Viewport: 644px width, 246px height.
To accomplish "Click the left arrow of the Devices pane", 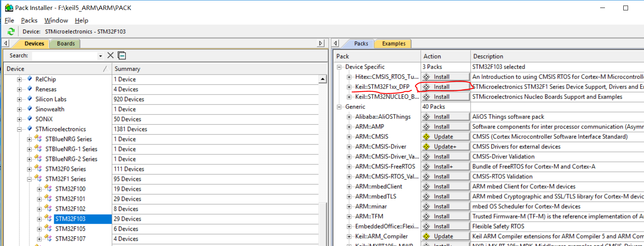I will (6, 43).
